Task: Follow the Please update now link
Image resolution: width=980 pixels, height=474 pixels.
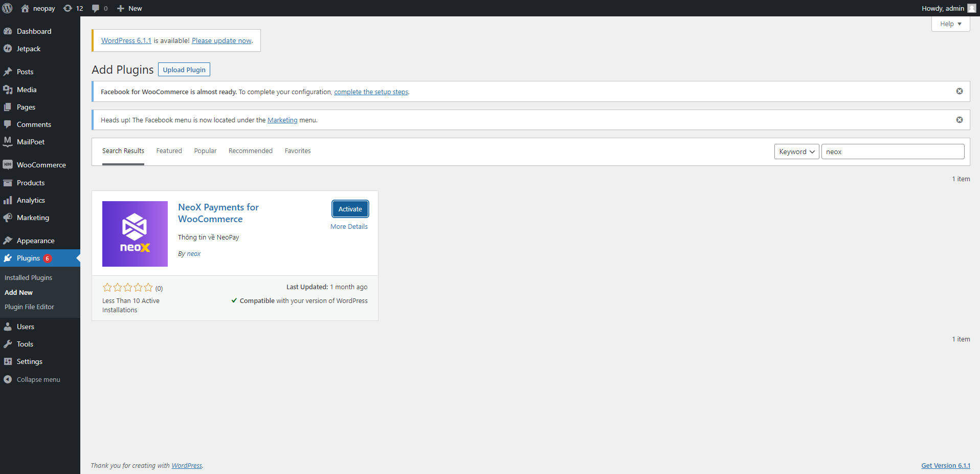Action: tap(221, 40)
